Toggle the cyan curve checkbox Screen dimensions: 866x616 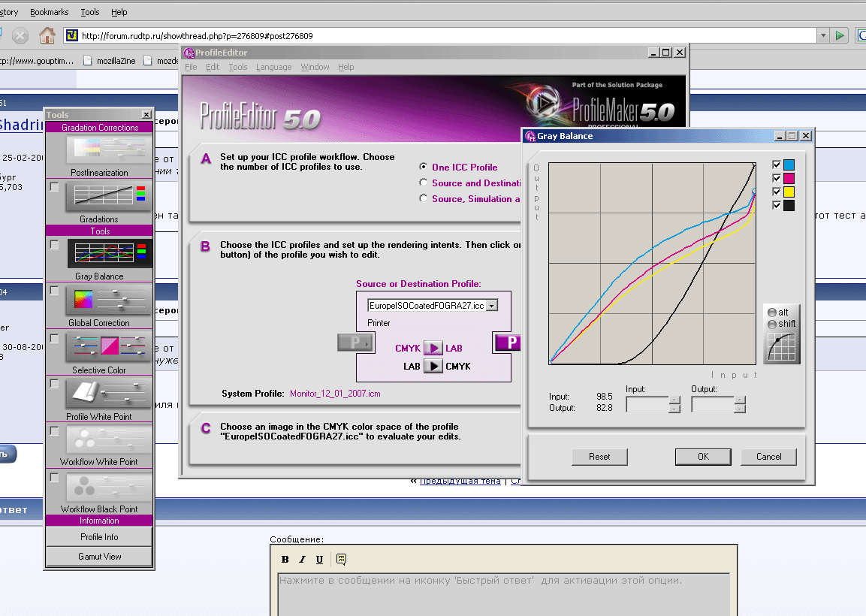point(777,165)
